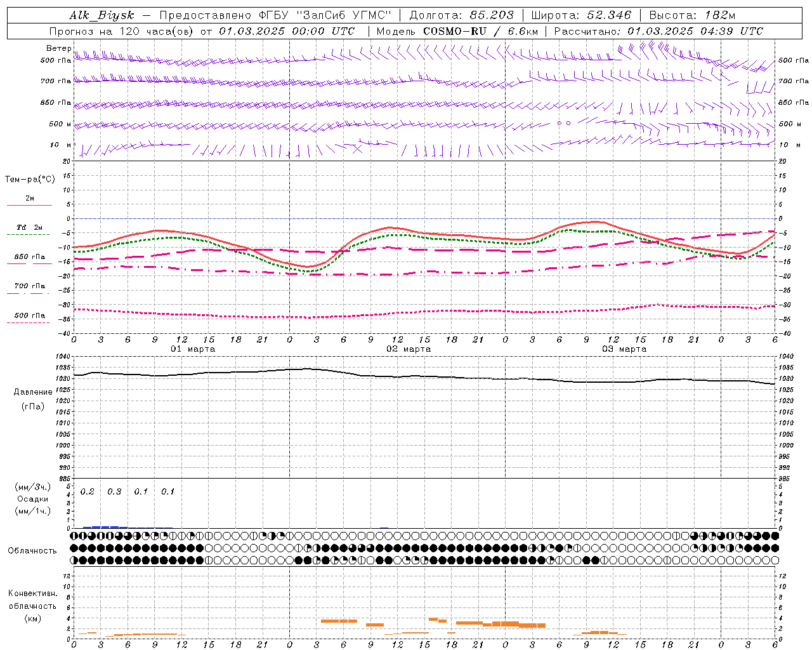The width and height of the screenshot is (812, 650).
Task: Select the 2м temperature legend label
Action: click(x=30, y=198)
